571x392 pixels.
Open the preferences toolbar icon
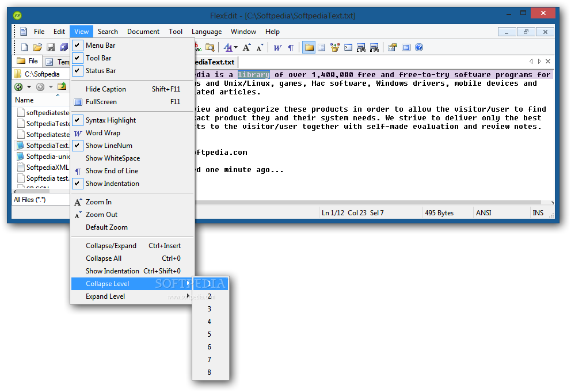[392, 47]
